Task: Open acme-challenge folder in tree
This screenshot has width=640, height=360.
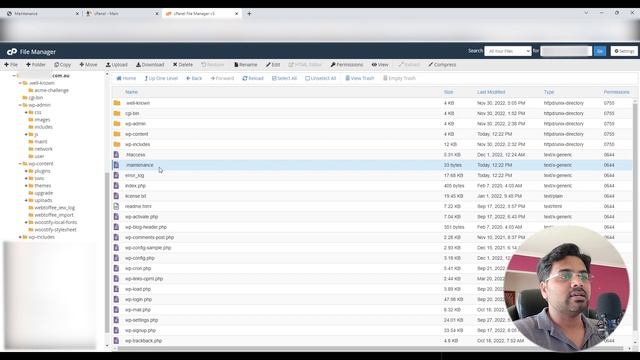Action: pyautogui.click(x=51, y=90)
